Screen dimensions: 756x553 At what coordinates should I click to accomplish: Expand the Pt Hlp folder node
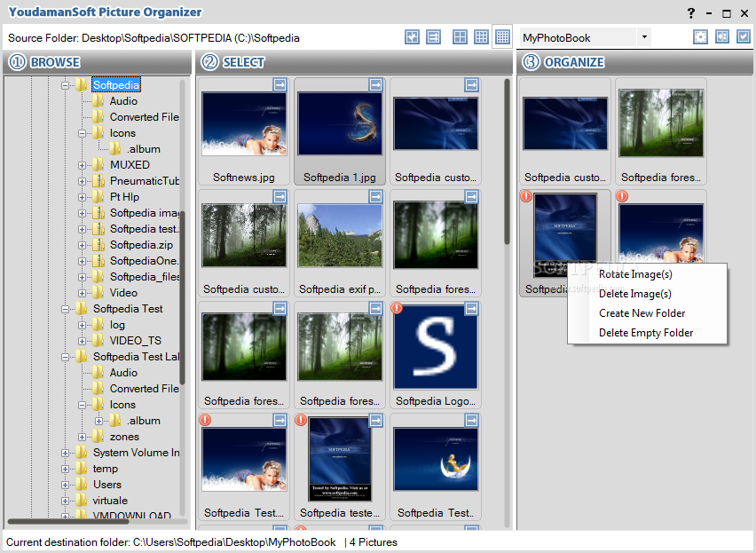[x=82, y=197]
